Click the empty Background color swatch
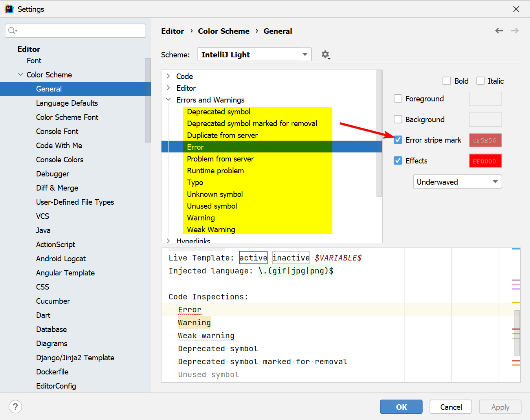 [485, 120]
